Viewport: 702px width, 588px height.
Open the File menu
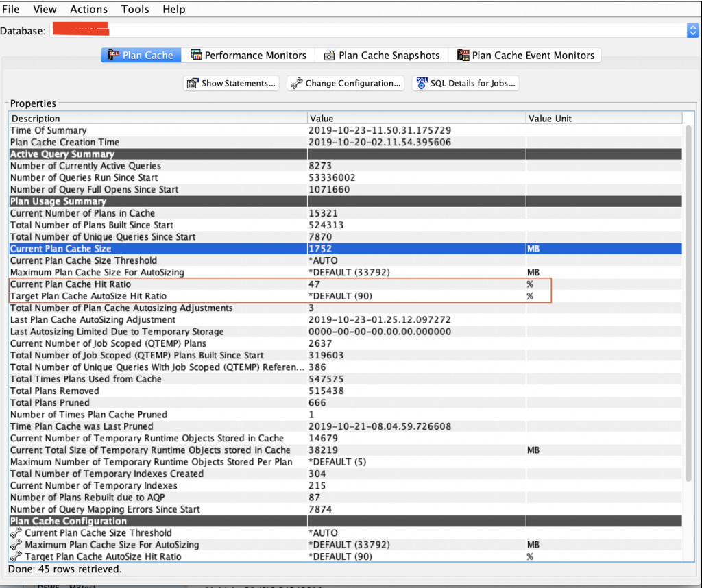[x=11, y=9]
